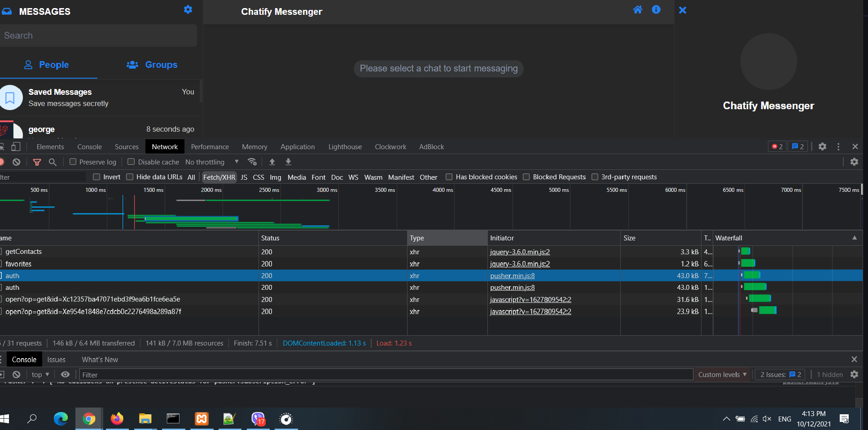Open the pusher.min.js:8 initiator link

(512, 275)
